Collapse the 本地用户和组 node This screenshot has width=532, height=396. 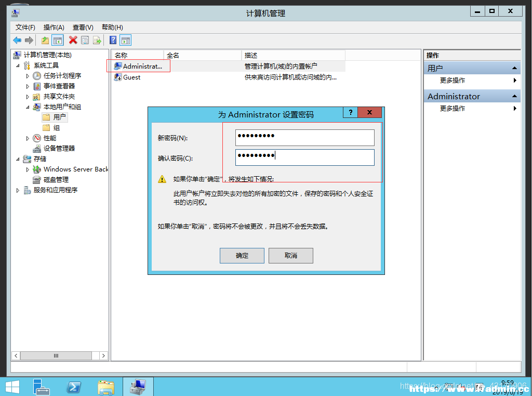coord(28,107)
